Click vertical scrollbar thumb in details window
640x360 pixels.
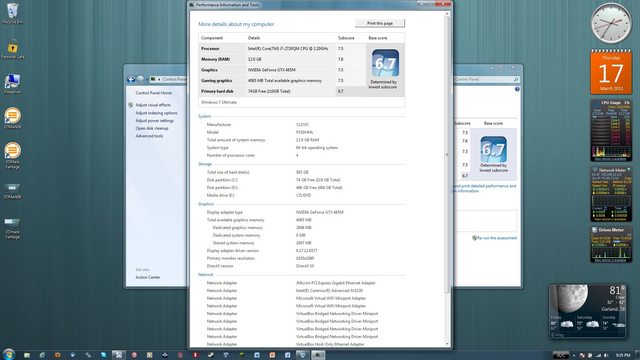(x=447, y=155)
